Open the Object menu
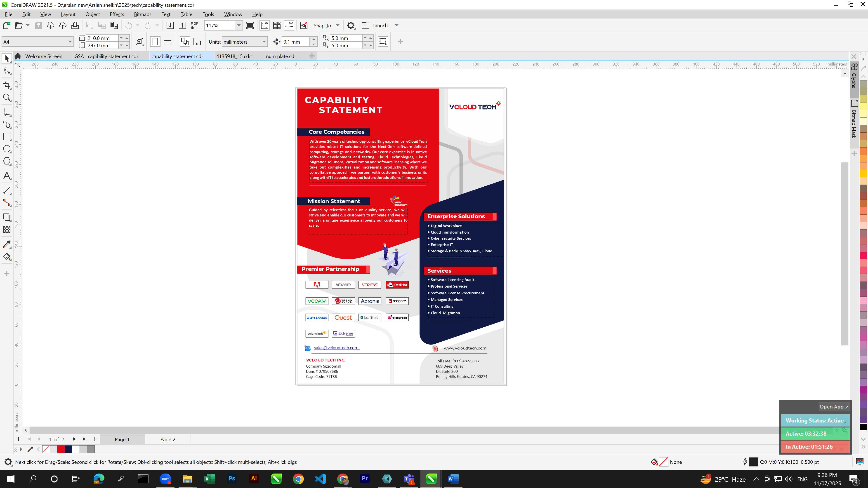Image resolution: width=868 pixels, height=488 pixels. (x=92, y=14)
